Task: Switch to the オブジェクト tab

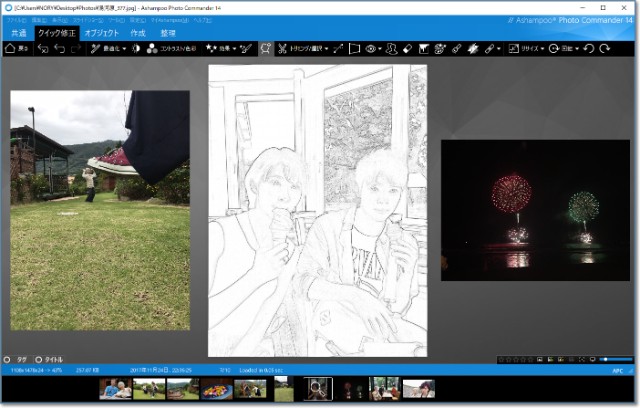Action: point(101,33)
